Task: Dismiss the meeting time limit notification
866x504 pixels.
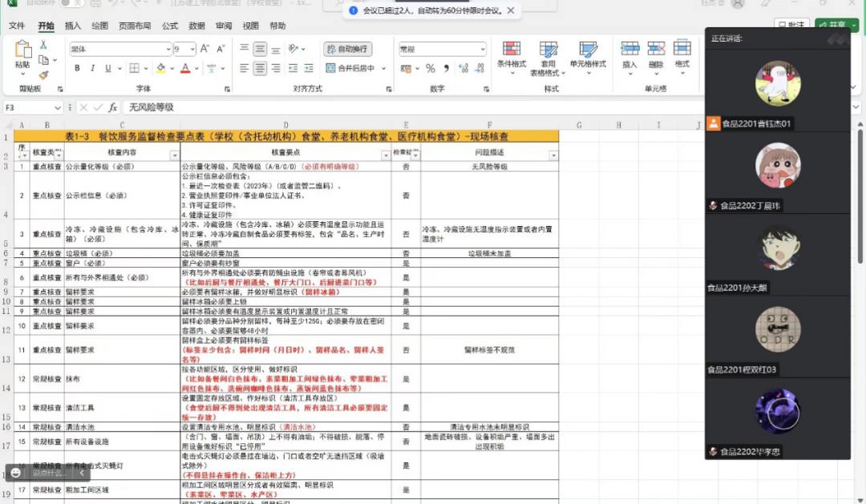Action: coord(511,10)
